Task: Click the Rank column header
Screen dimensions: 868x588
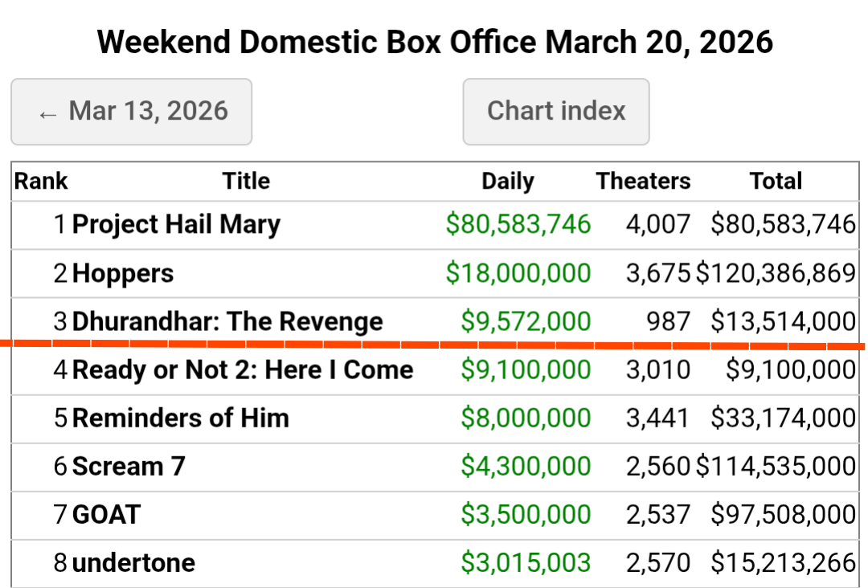Action: [x=41, y=182]
